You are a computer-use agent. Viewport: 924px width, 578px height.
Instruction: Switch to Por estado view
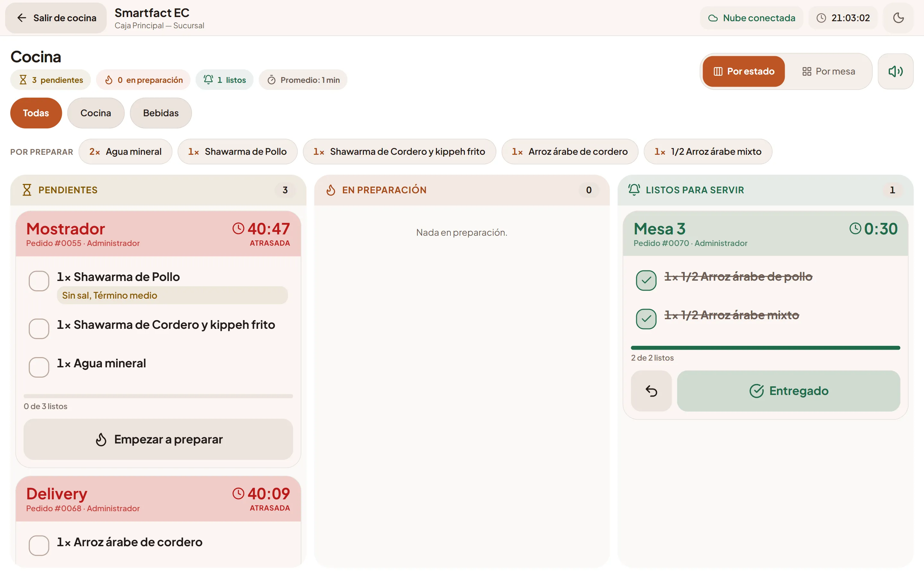tap(743, 72)
